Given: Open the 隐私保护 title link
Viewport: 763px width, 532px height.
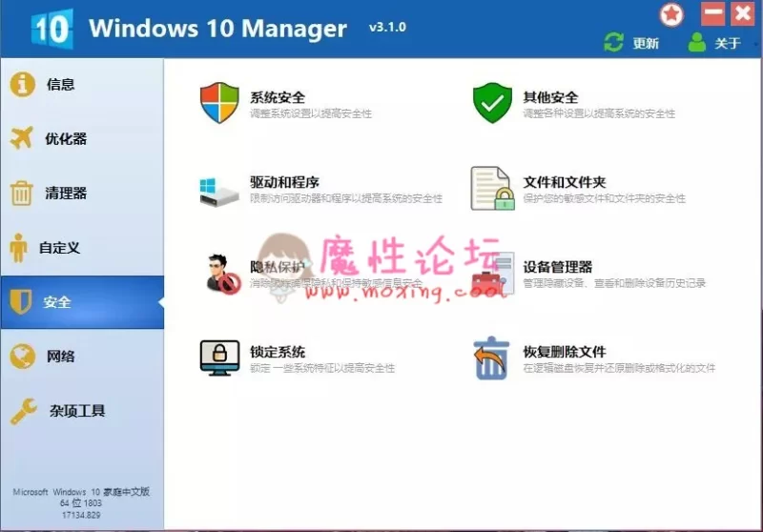Looking at the screenshot, I should tap(278, 267).
